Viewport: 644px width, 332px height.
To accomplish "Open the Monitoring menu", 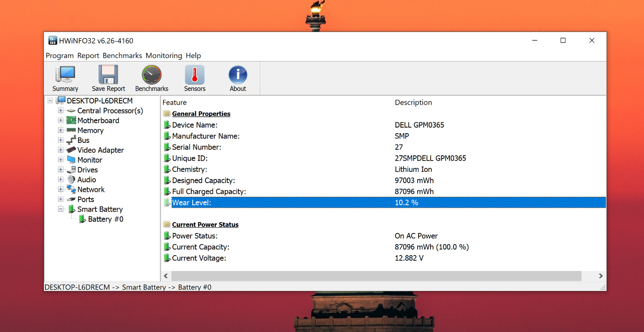I will tap(164, 56).
